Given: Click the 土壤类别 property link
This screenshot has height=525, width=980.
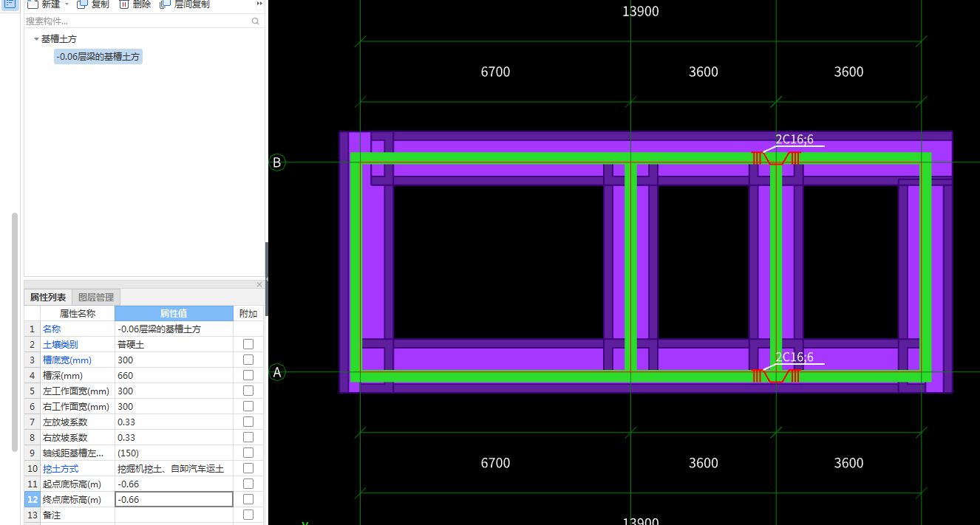Looking at the screenshot, I should 61,345.
